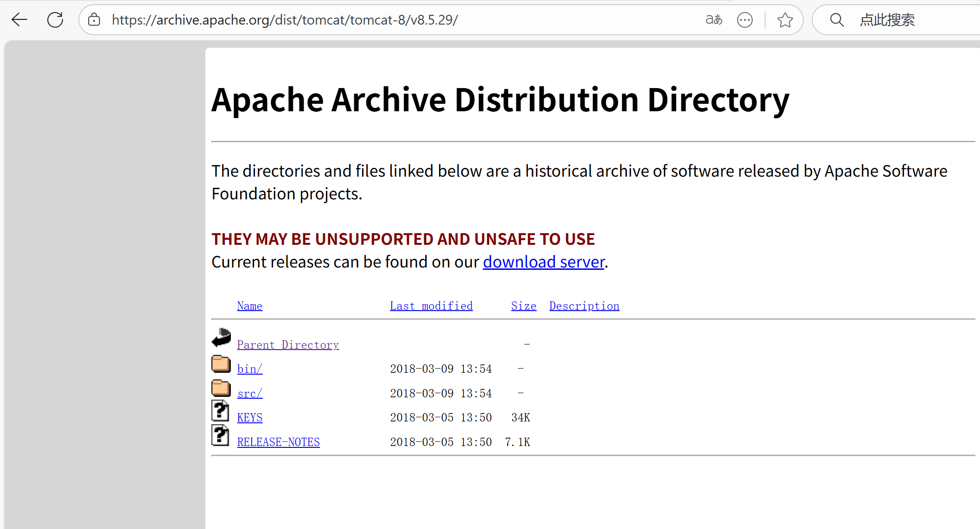
Task: Sort listing by Description column
Action: tap(584, 306)
